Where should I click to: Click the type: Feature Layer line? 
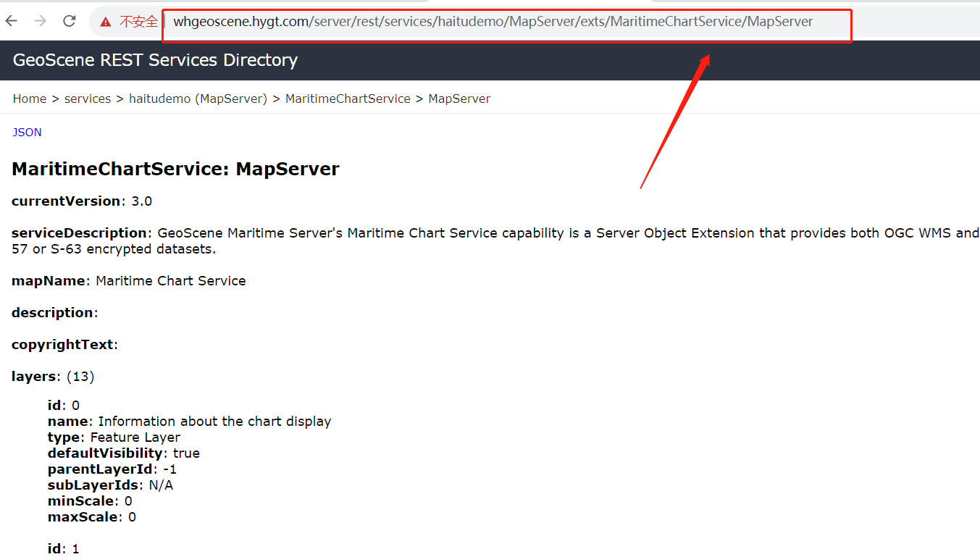(114, 437)
